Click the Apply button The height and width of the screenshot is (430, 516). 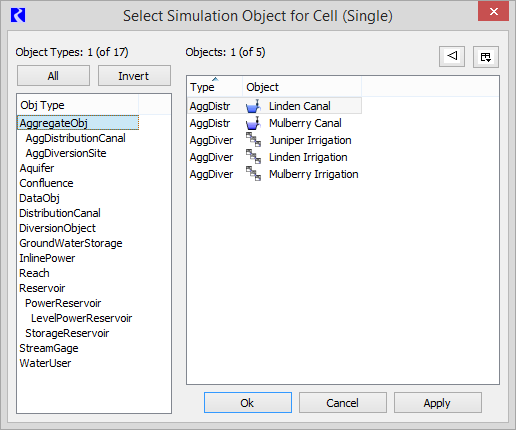pyautogui.click(x=438, y=403)
